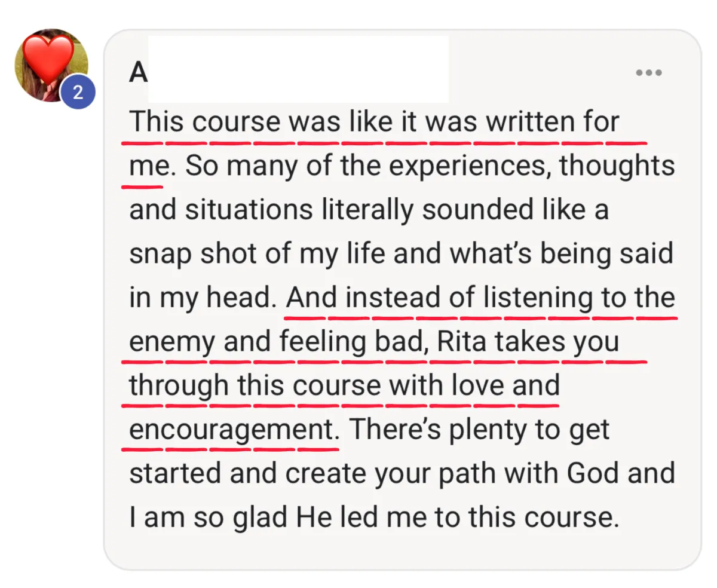Click the word 'God' in the comment
The image size is (717, 588).
coord(593,474)
